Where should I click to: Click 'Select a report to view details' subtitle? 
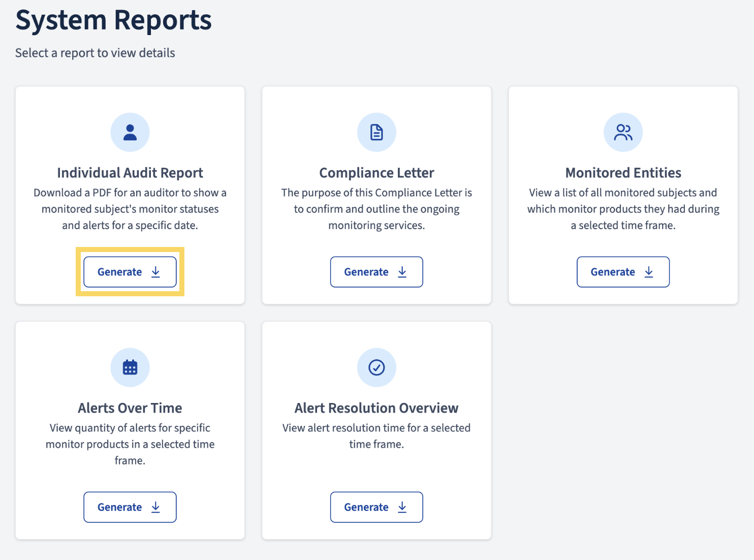95,53
